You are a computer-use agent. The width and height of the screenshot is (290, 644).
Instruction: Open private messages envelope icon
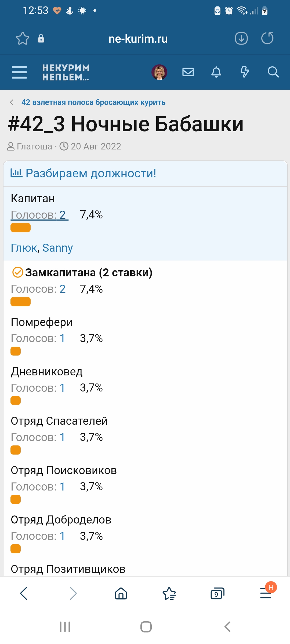coord(188,72)
